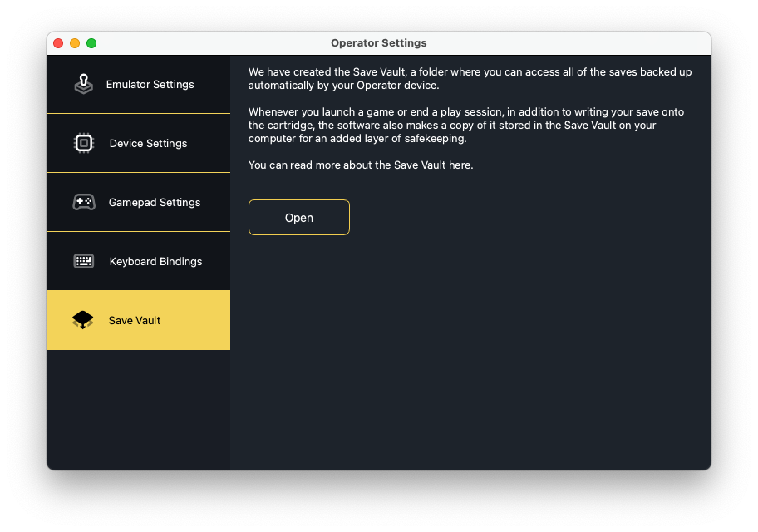Close the Operator Settings window
The image size is (758, 532).
(x=58, y=43)
